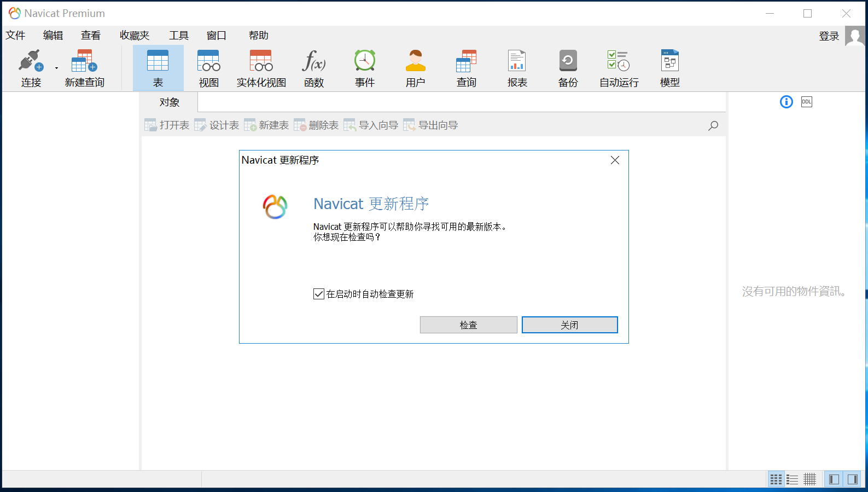Viewport: 868px width, 492px height.
Task: Toggle 在启动时自动检查更新 checkbox
Action: click(x=319, y=294)
